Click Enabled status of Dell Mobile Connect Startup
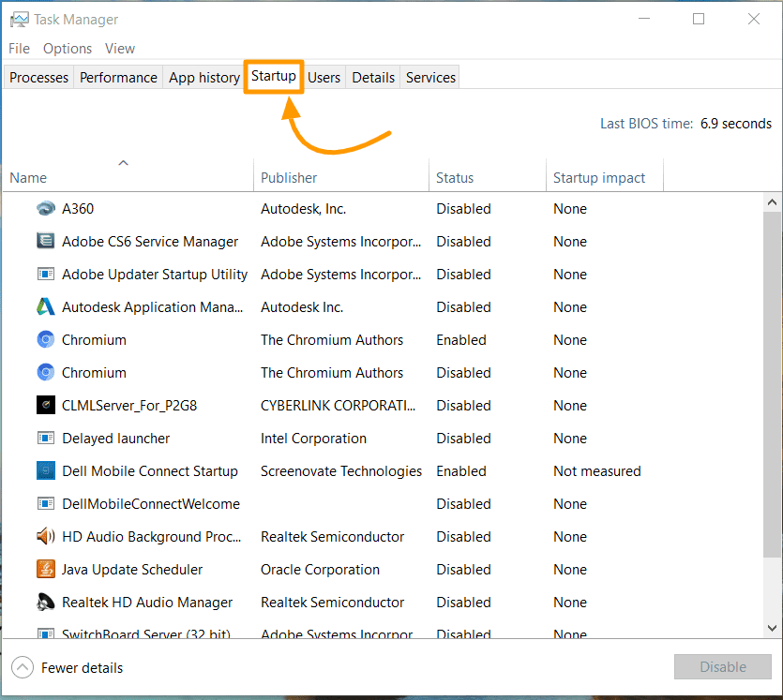 (x=461, y=471)
